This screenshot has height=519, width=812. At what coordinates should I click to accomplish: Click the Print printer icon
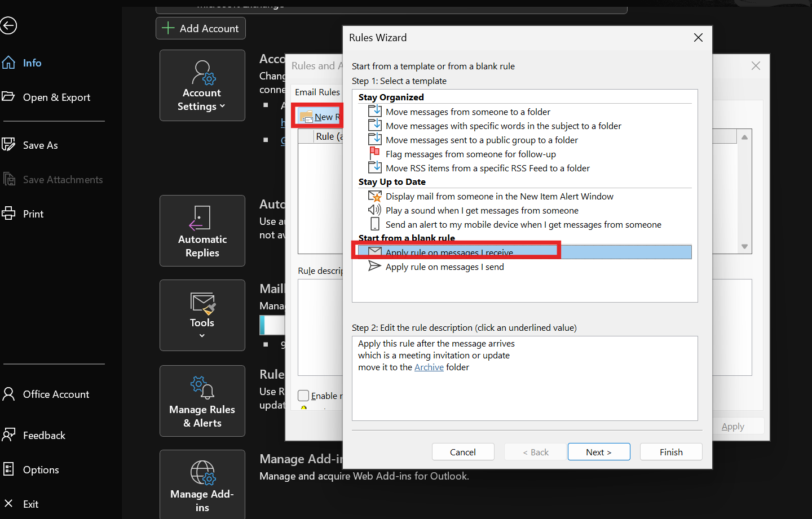coord(8,214)
